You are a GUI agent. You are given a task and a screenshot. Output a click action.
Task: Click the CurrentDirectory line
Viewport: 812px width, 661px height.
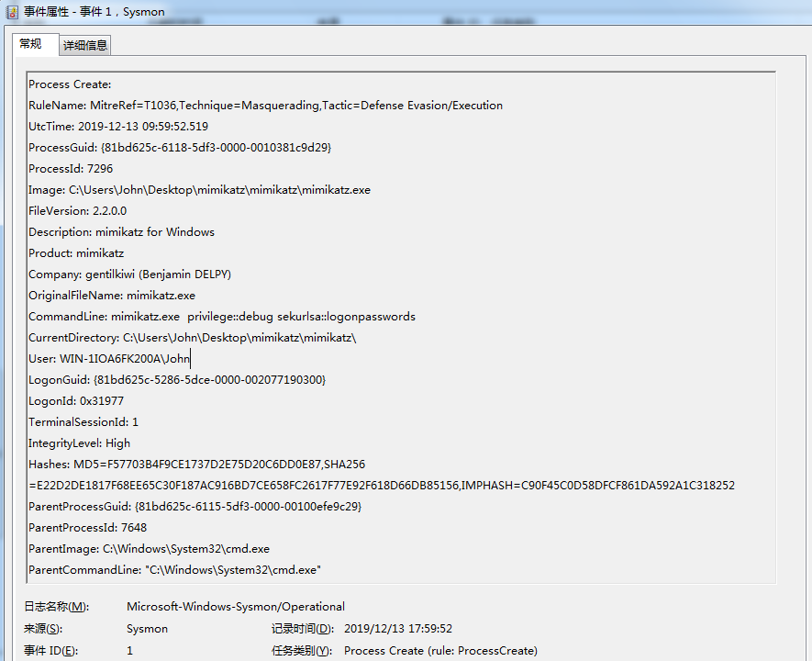pos(192,338)
